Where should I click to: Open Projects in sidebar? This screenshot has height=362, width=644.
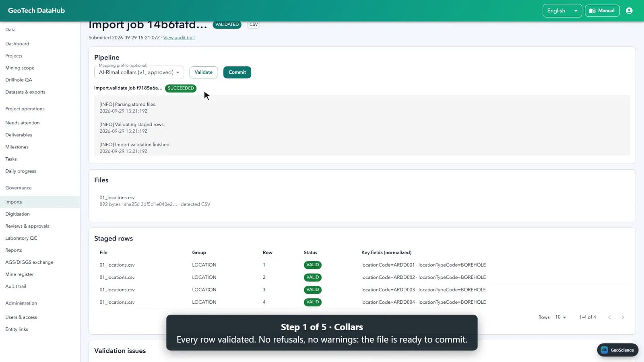14,56
